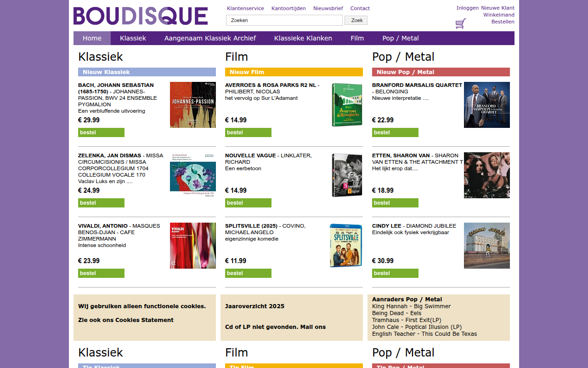Viewport: 588px width, 368px height.
Task: Open the Nieuwe Klant registration link
Action: coord(498,8)
